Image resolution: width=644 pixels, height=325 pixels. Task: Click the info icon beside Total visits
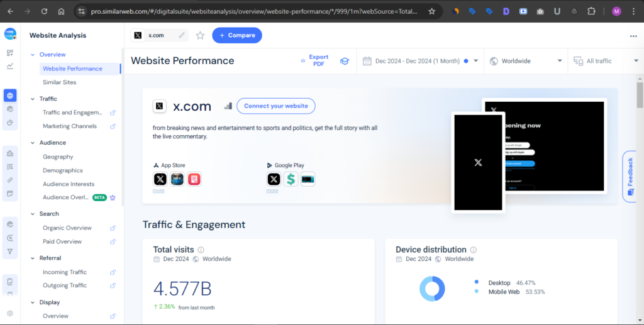(x=201, y=250)
